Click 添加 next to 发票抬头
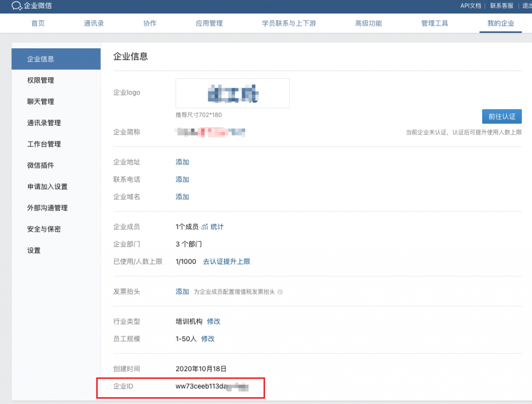The height and width of the screenshot is (404, 532). [x=182, y=292]
